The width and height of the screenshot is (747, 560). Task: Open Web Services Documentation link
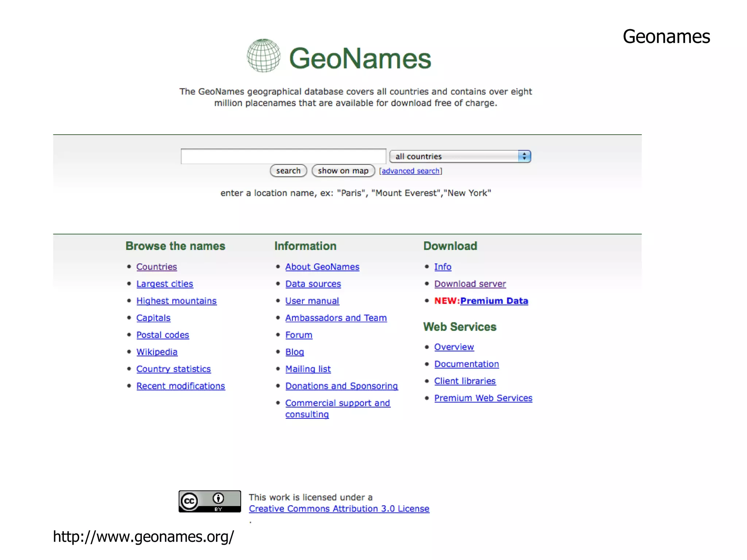(467, 364)
